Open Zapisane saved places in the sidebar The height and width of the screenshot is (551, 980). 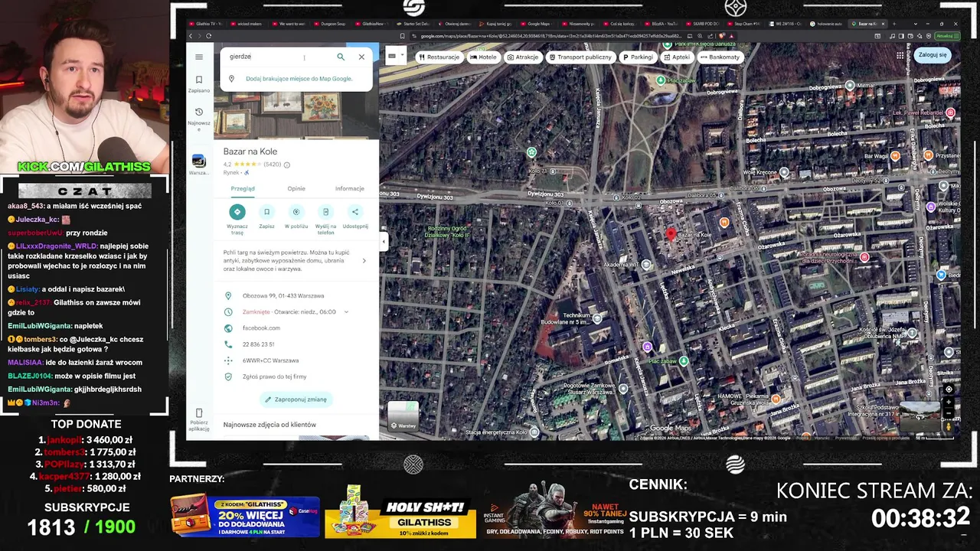[199, 83]
